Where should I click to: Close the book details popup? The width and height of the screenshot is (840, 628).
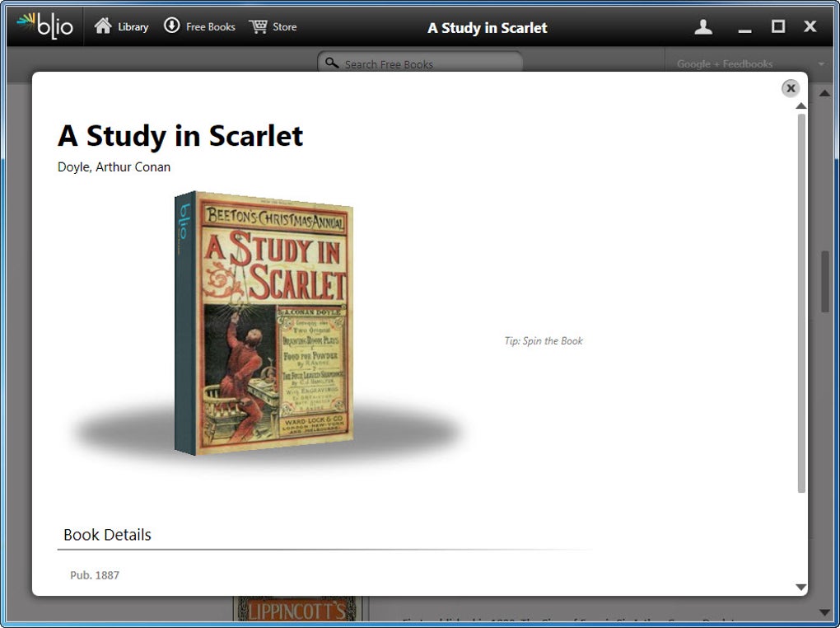[x=791, y=88]
